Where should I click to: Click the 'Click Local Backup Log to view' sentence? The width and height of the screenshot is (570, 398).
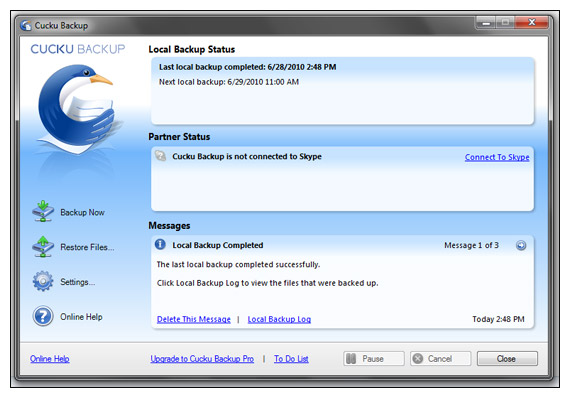point(268,283)
